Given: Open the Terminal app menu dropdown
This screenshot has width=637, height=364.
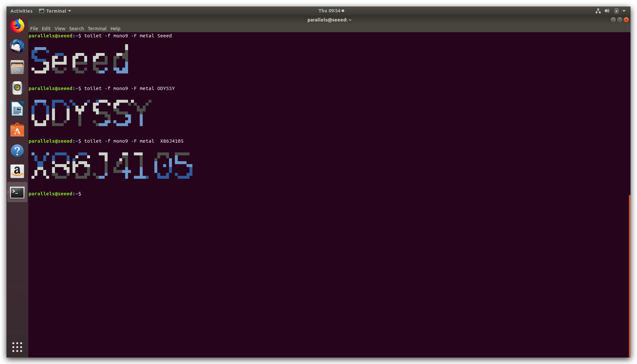Looking at the screenshot, I should (55, 11).
